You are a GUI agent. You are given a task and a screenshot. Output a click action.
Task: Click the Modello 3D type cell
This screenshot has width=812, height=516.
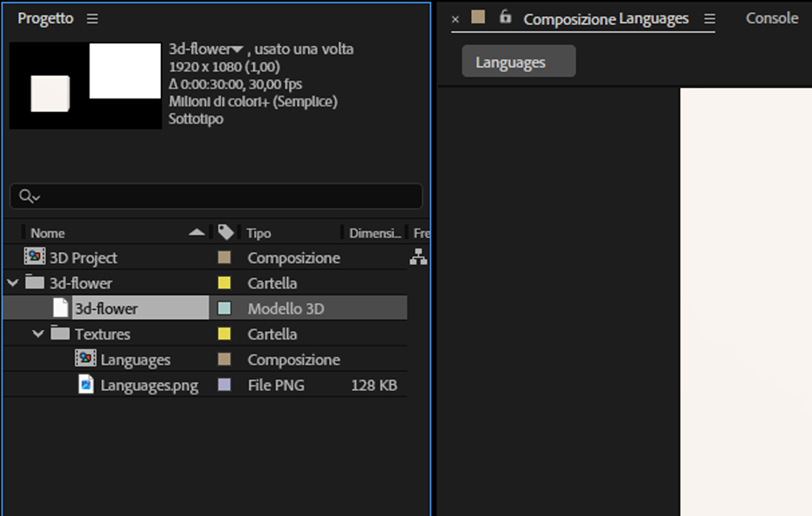(286, 309)
